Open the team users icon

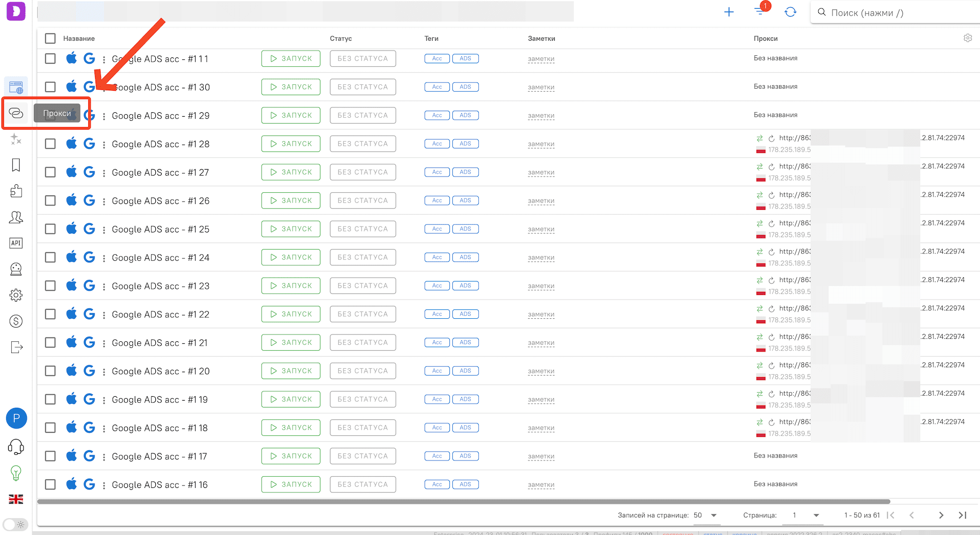pyautogui.click(x=16, y=217)
